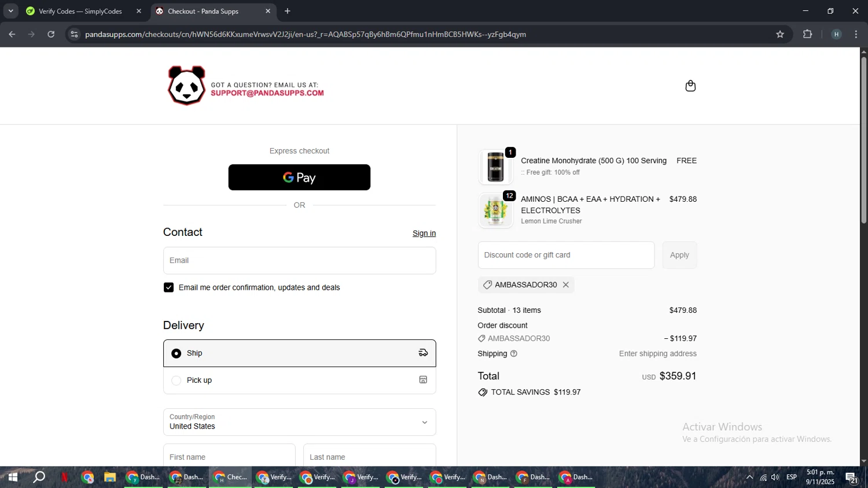Click the Creatine Monohydrate product thumbnail
The image size is (868, 488).
[495, 167]
